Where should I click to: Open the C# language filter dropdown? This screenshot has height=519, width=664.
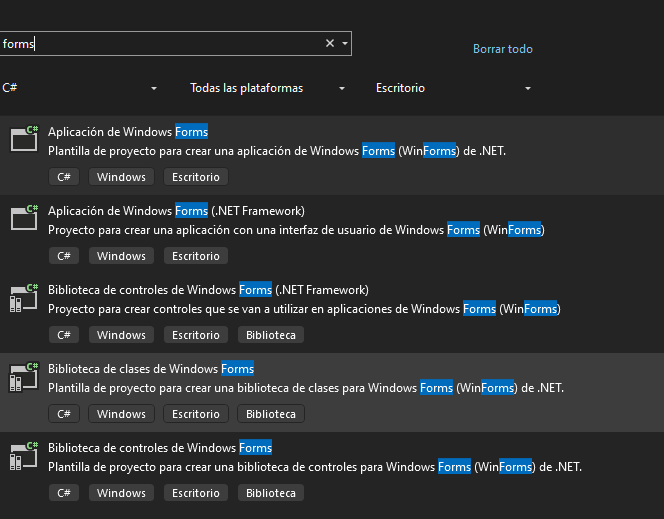pyautogui.click(x=80, y=88)
